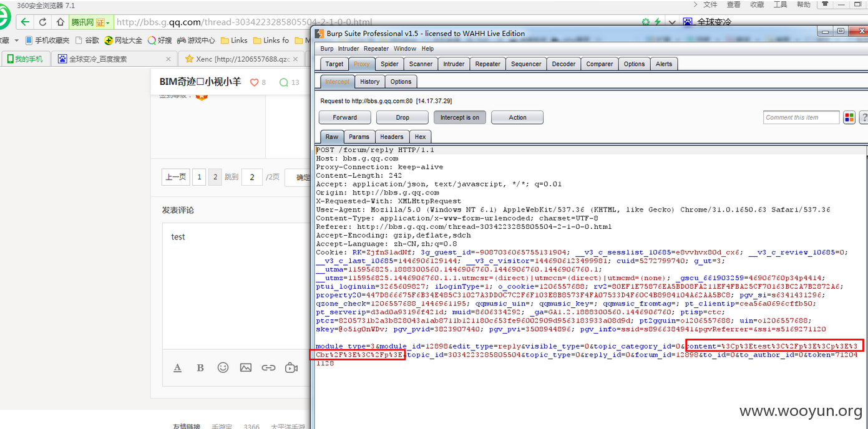Open the Repeater menu in menu bar
The image size is (868, 429).
tap(376, 49)
